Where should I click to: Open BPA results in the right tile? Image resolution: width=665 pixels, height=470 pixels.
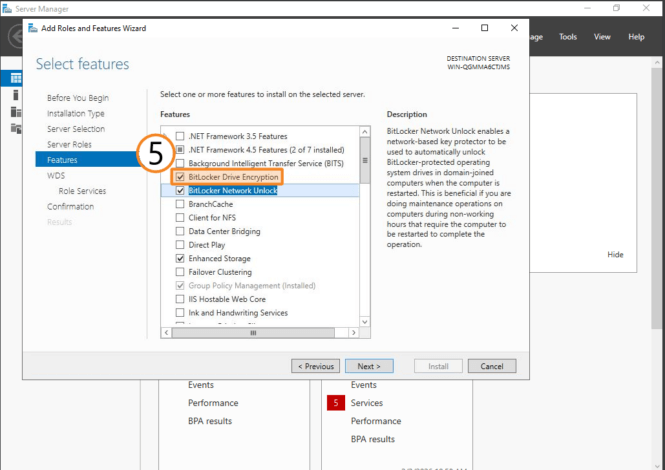[373, 439]
